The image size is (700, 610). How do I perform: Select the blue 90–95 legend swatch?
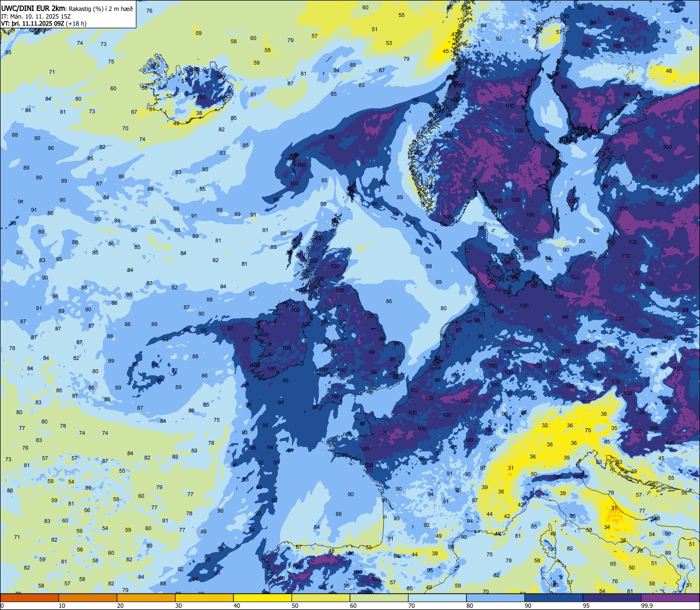click(553, 597)
